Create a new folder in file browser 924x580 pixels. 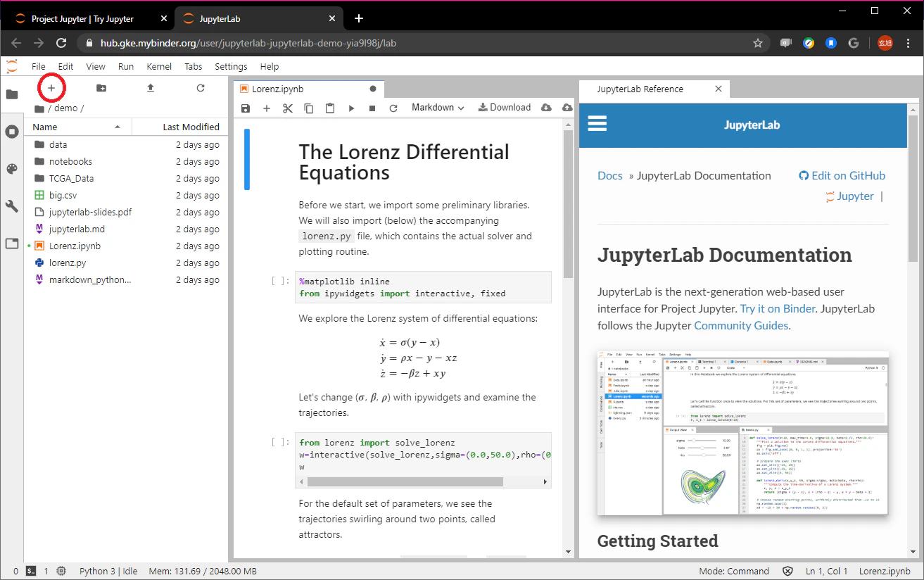pyautogui.click(x=101, y=88)
